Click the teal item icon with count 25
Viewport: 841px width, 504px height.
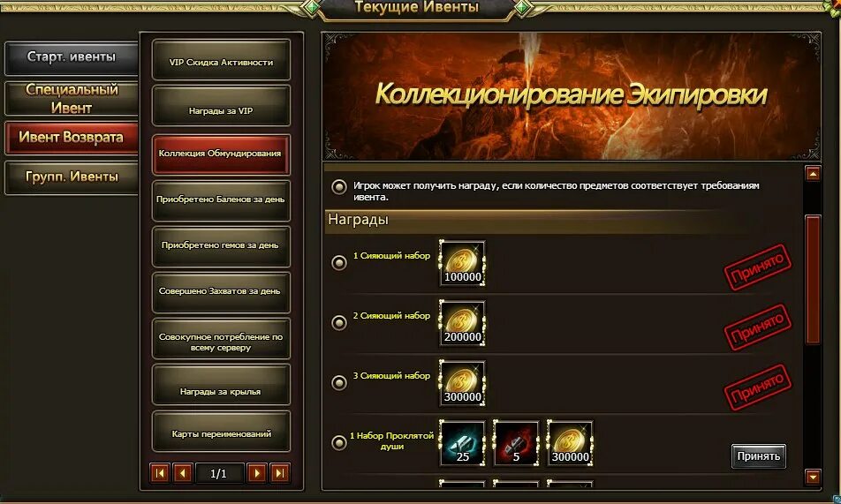tap(462, 443)
